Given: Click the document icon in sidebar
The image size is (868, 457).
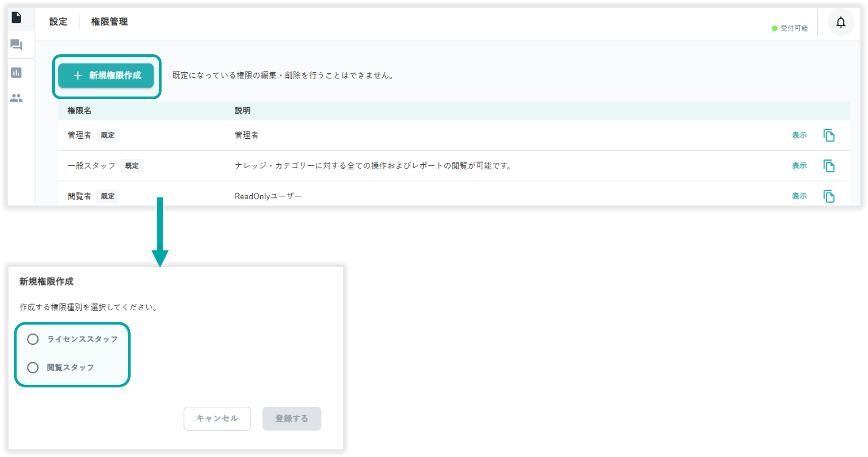Looking at the screenshot, I should tap(17, 18).
